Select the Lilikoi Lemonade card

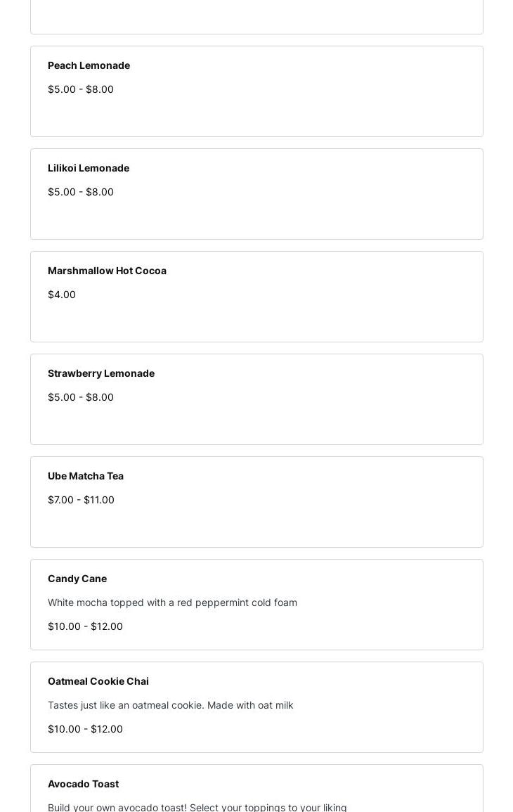point(256,194)
